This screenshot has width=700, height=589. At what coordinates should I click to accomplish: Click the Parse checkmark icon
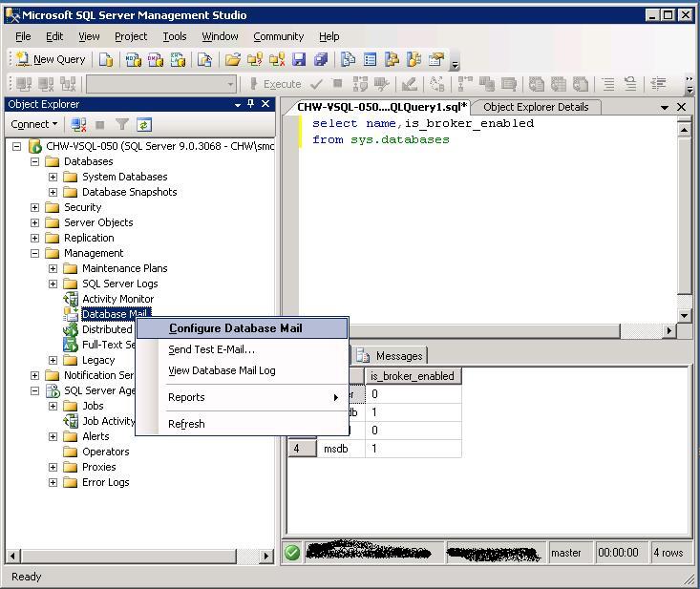[316, 84]
